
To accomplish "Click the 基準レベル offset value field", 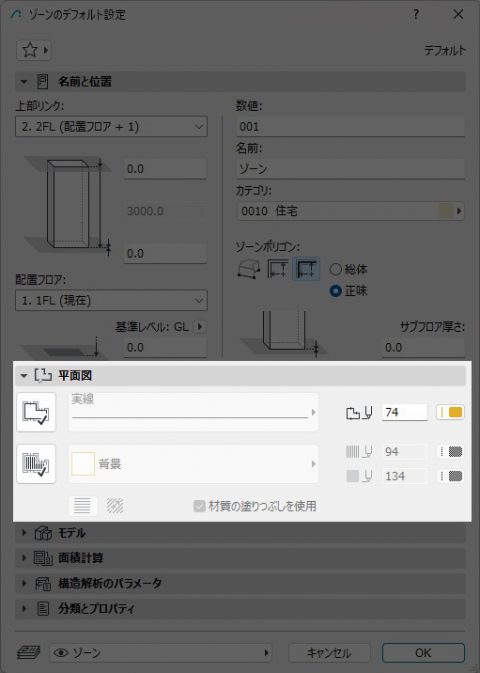I will click(165, 347).
